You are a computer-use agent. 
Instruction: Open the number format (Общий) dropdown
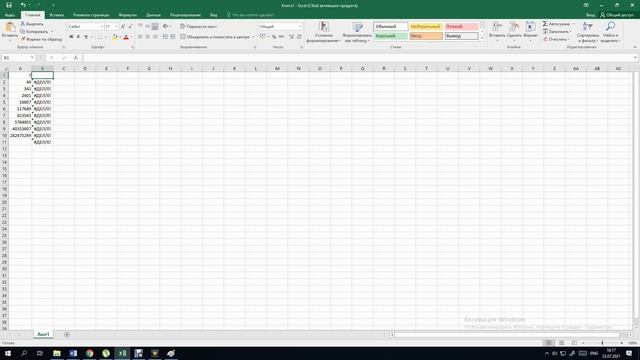[300, 27]
